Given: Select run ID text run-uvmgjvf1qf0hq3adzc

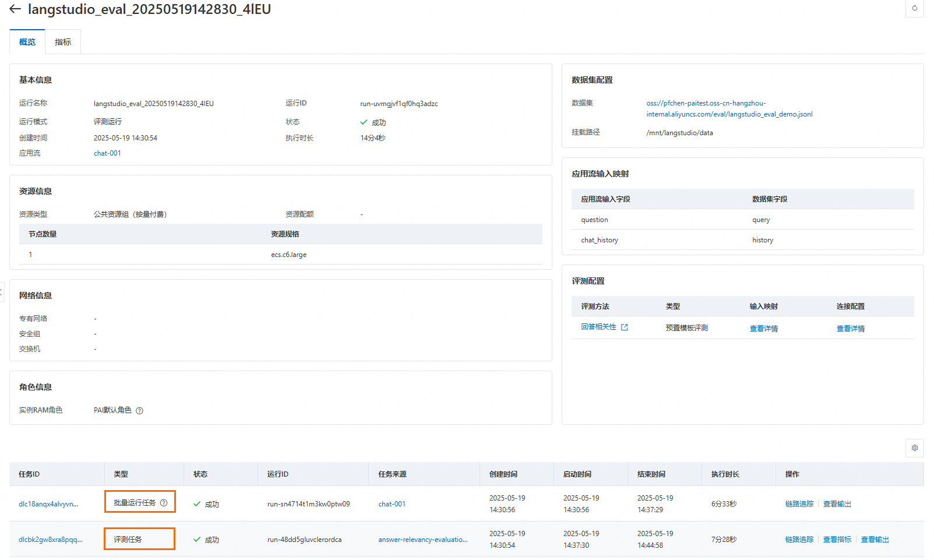Looking at the screenshot, I should (399, 104).
